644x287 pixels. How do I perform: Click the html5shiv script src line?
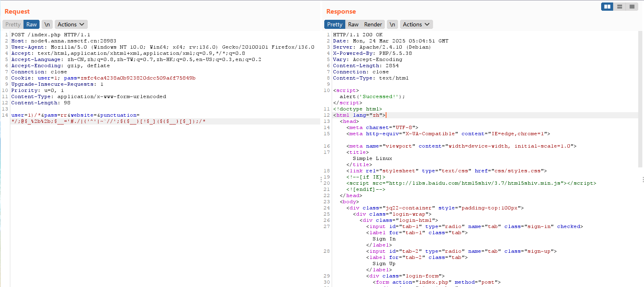coord(471,183)
